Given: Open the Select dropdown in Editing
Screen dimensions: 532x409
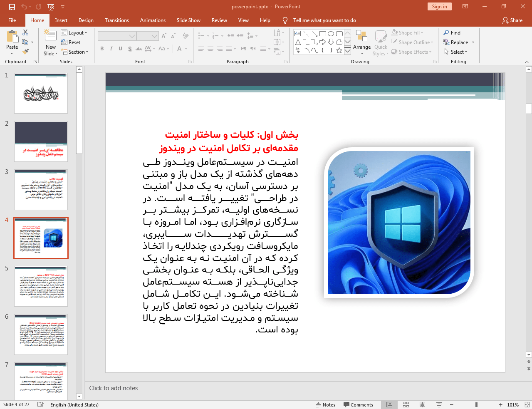Looking at the screenshot, I should [455, 52].
